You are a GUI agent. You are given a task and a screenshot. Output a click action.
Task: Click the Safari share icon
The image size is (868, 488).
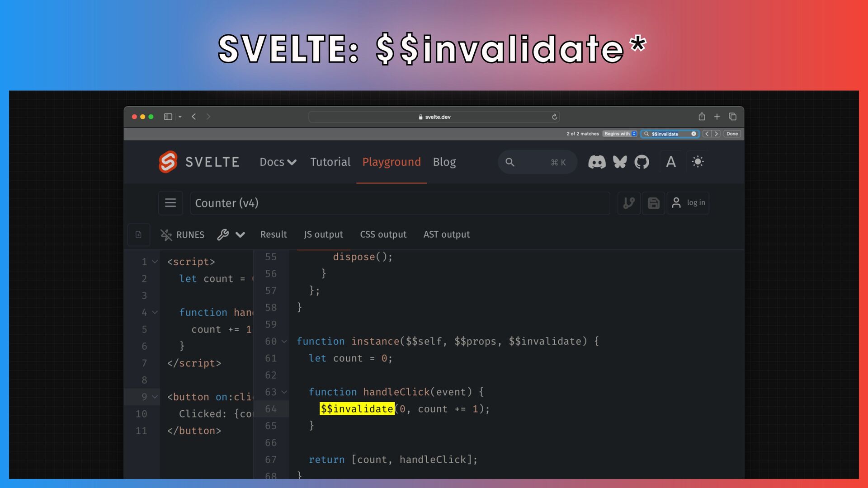pyautogui.click(x=702, y=117)
